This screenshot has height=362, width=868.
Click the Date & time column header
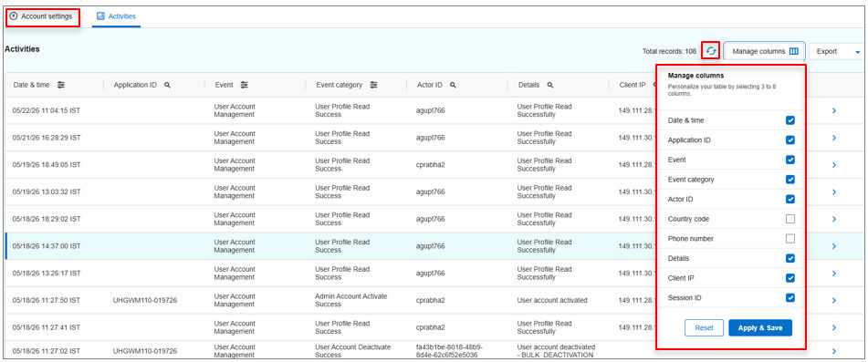32,85
